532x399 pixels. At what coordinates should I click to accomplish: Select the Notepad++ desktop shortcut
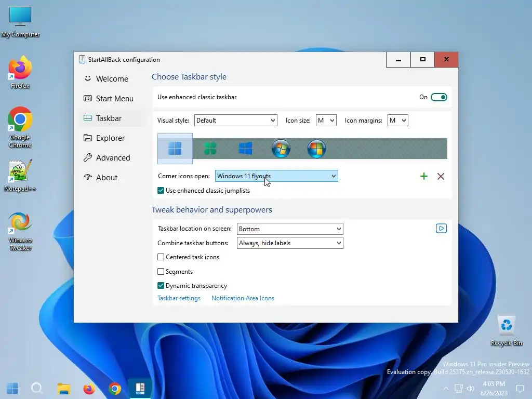coord(20,176)
